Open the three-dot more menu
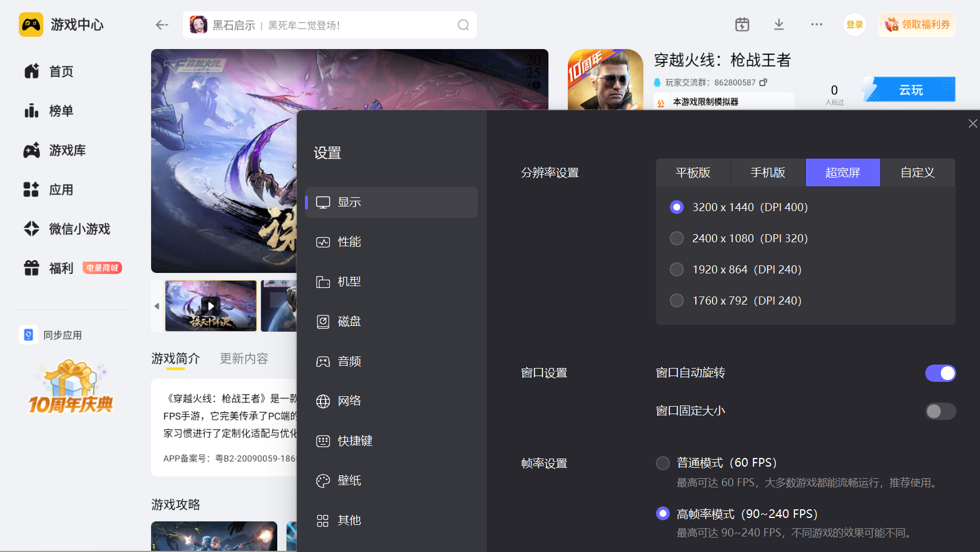The width and height of the screenshot is (980, 552). (x=816, y=24)
